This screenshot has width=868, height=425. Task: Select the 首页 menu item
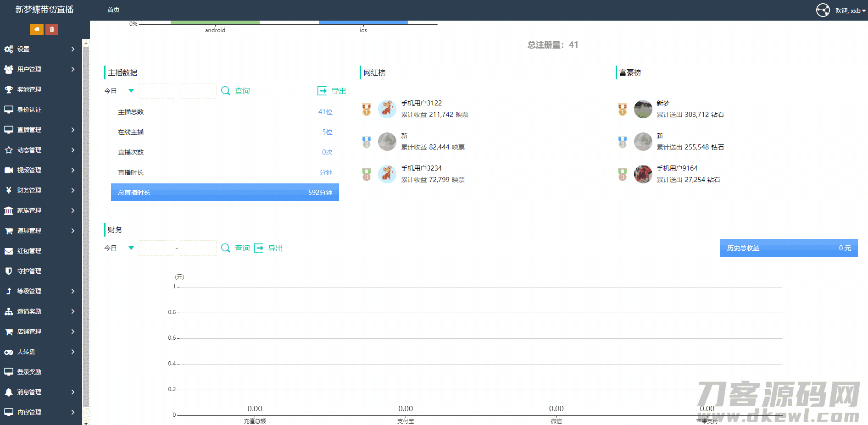pos(113,10)
